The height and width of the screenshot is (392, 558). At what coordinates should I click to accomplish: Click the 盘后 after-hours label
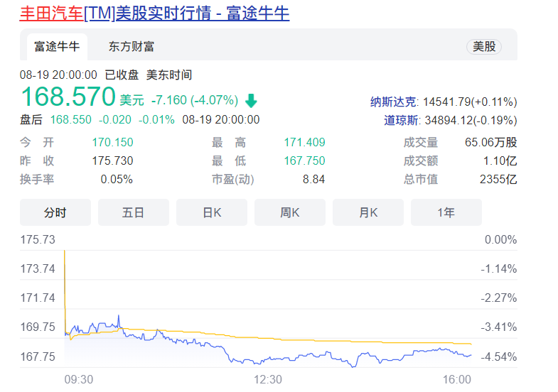tap(31, 119)
